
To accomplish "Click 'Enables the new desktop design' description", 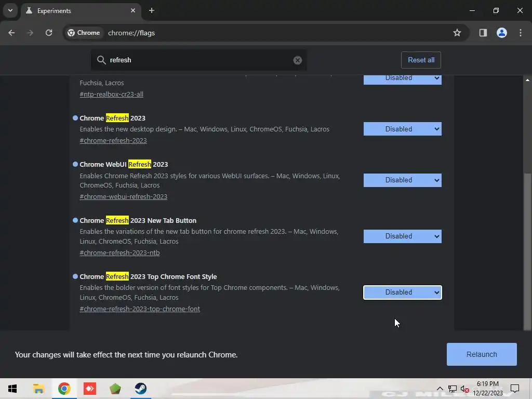I will tap(204, 129).
